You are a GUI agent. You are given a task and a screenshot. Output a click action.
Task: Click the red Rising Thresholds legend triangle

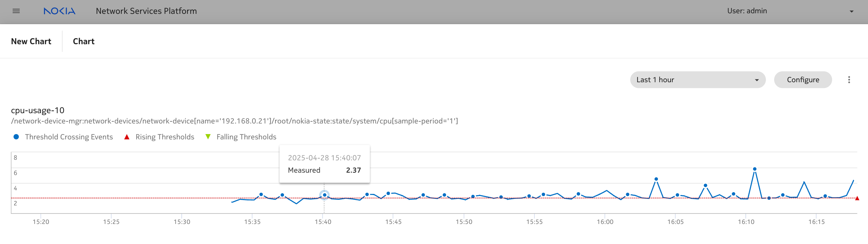click(x=127, y=137)
